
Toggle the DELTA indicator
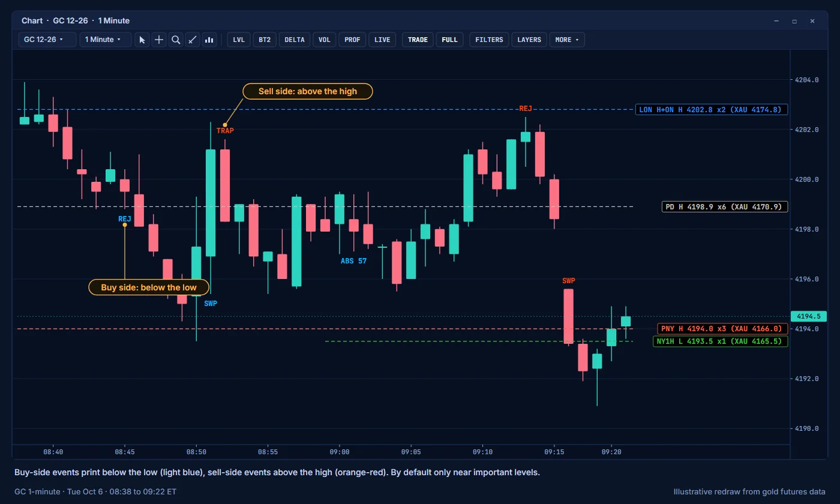tap(295, 40)
